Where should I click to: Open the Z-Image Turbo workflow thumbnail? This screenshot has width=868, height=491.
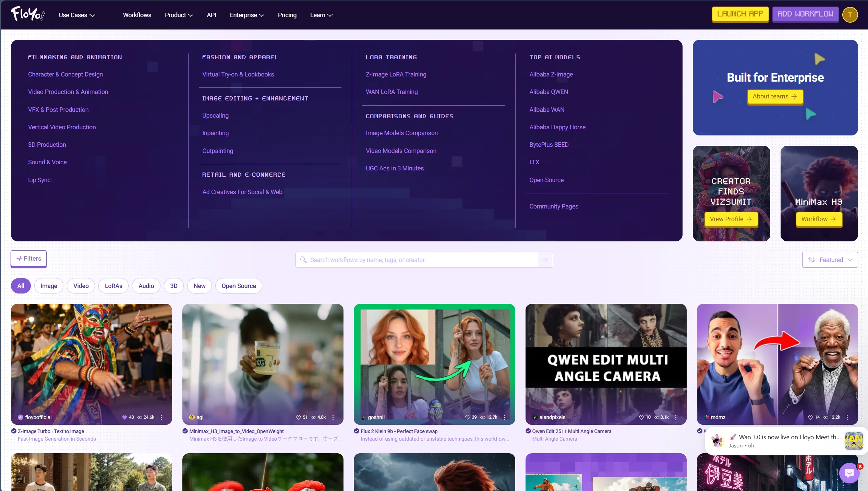(x=92, y=364)
